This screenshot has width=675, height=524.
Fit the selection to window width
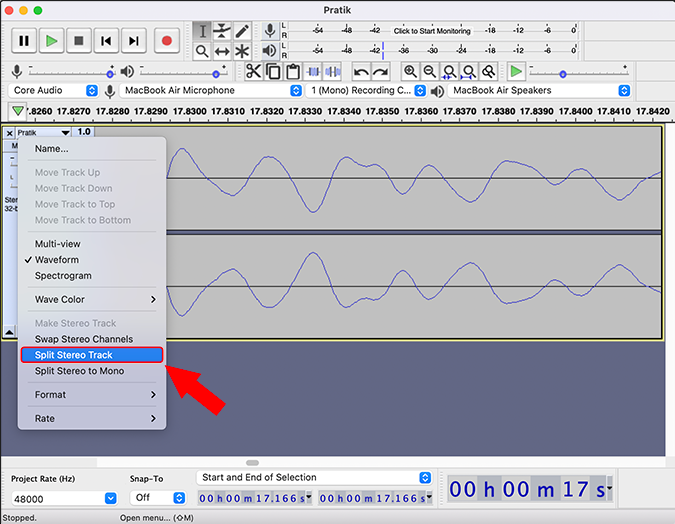[x=449, y=71]
